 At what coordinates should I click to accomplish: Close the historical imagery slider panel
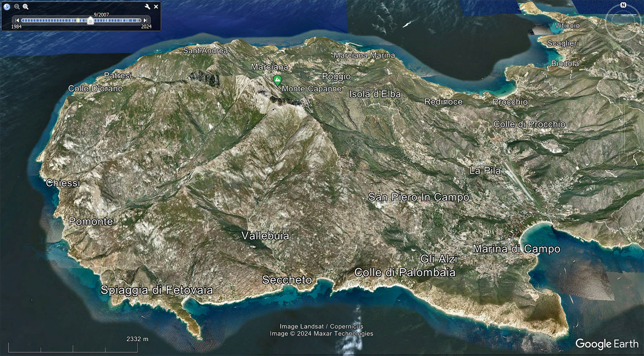(156, 7)
